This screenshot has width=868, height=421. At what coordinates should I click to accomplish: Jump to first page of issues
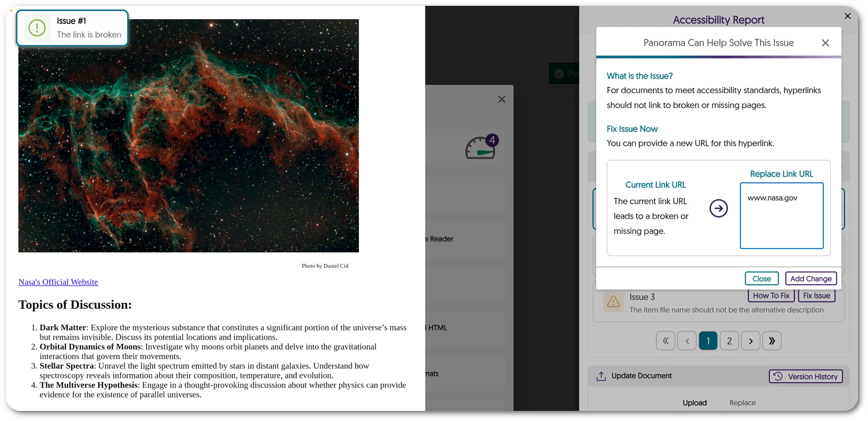665,341
